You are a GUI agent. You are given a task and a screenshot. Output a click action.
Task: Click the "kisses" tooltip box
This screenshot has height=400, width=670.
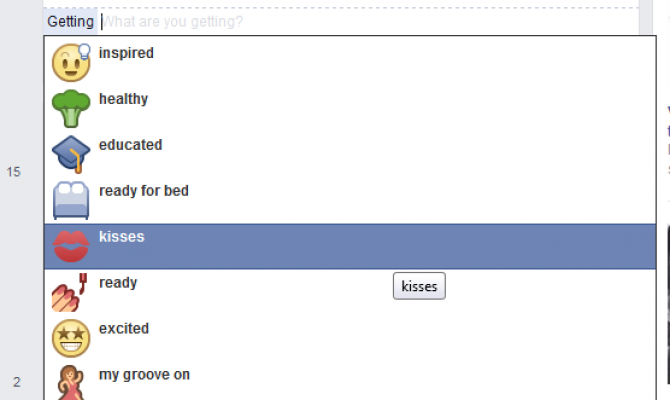419,287
